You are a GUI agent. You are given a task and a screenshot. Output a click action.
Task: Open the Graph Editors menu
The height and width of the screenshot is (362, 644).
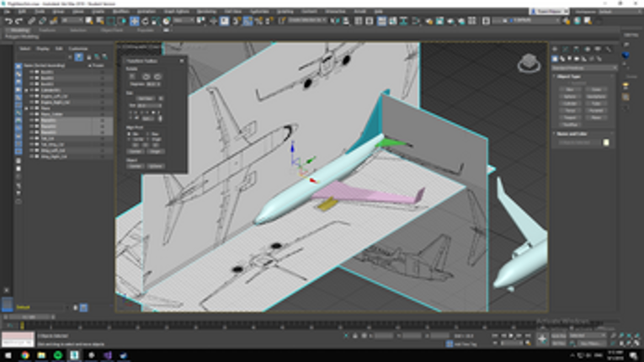[177, 12]
